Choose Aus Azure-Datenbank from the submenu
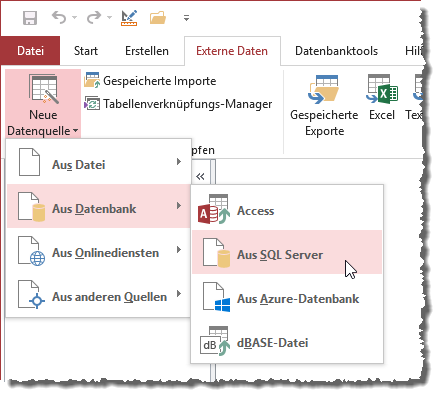Viewport: 441px width, 400px height. [287, 297]
